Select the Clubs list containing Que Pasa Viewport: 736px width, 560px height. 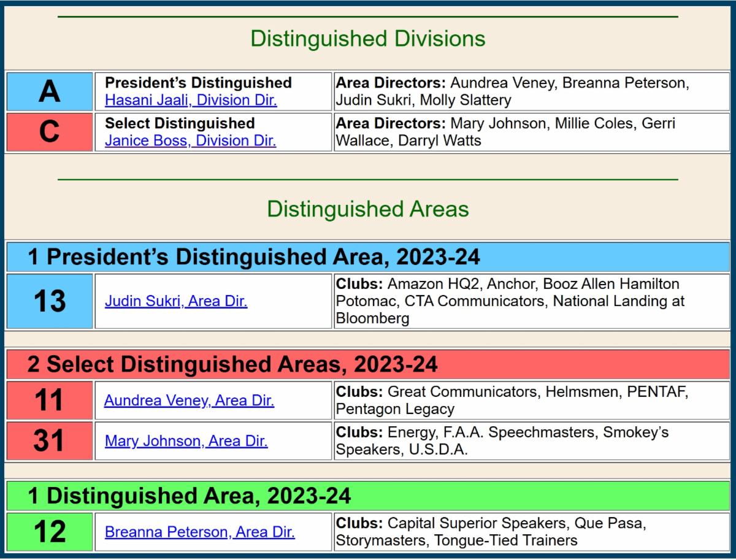[531, 532]
